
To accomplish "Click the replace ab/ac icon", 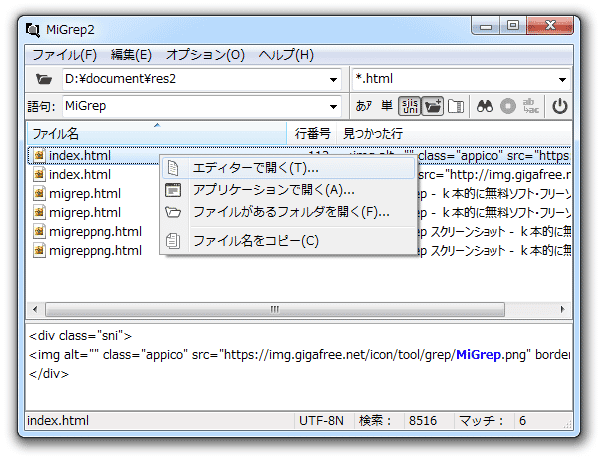I will coord(531,106).
